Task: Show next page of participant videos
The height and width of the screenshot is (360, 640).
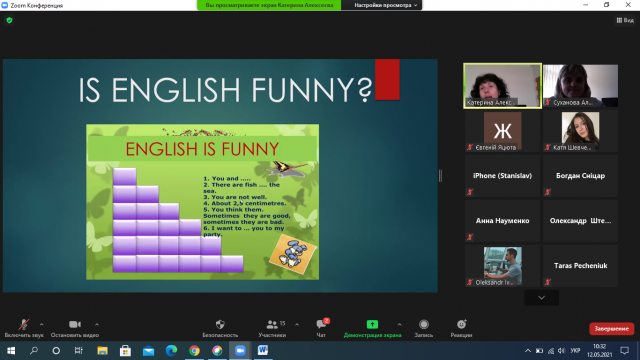Action: [541, 298]
